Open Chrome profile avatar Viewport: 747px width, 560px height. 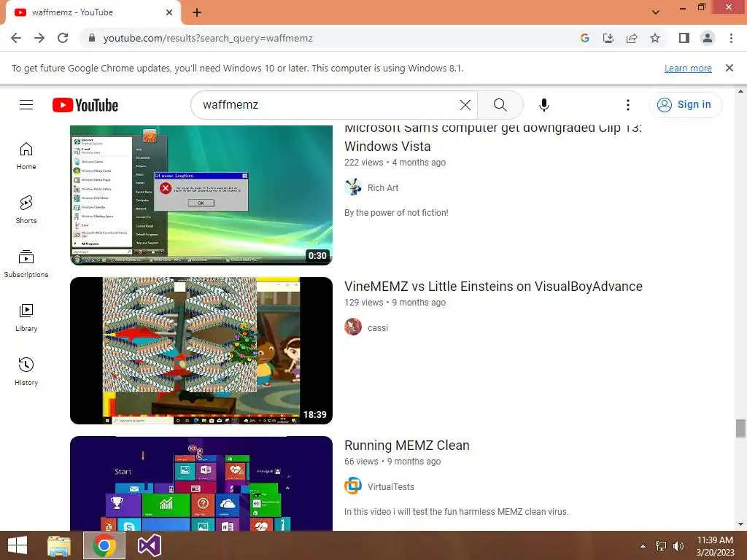708,38
